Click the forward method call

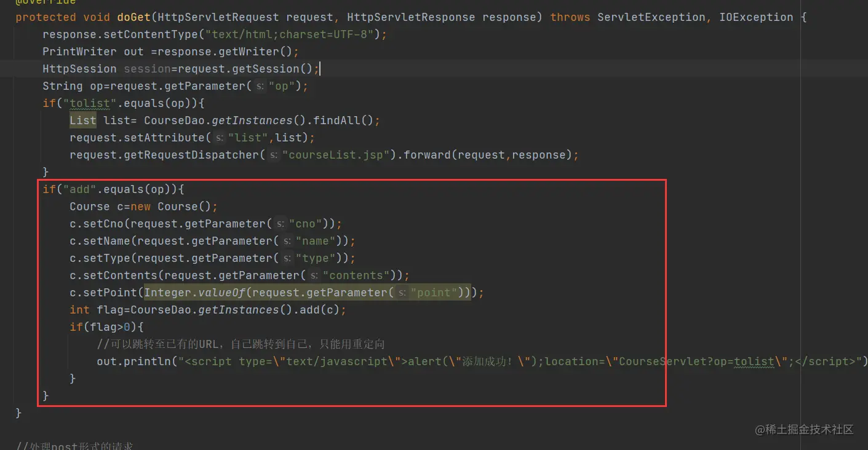pyautogui.click(x=428, y=155)
